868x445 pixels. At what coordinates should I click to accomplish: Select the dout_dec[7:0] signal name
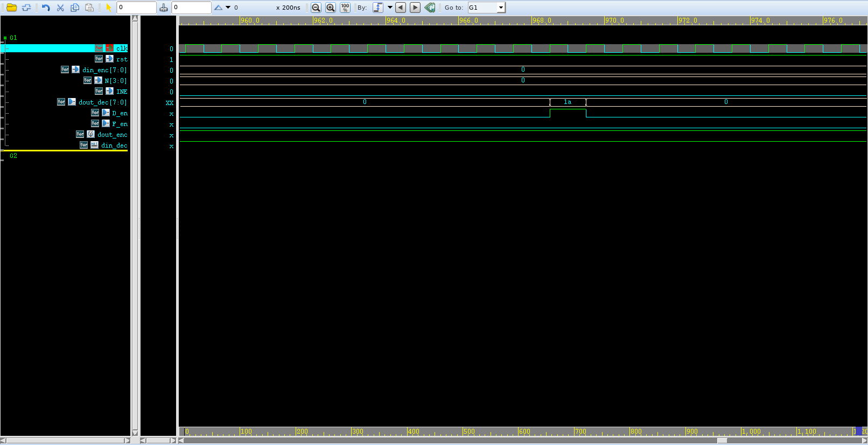103,102
